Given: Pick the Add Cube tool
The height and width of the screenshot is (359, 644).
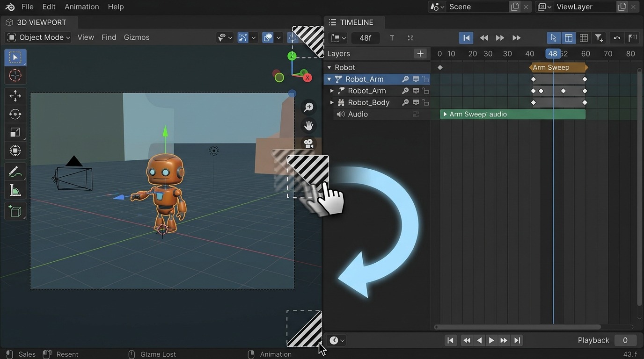Looking at the screenshot, I should click(15, 211).
